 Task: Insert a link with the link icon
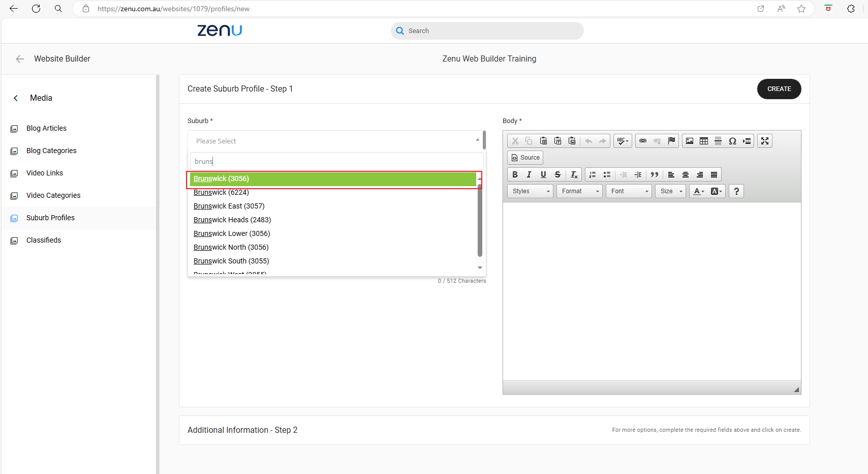coord(643,141)
